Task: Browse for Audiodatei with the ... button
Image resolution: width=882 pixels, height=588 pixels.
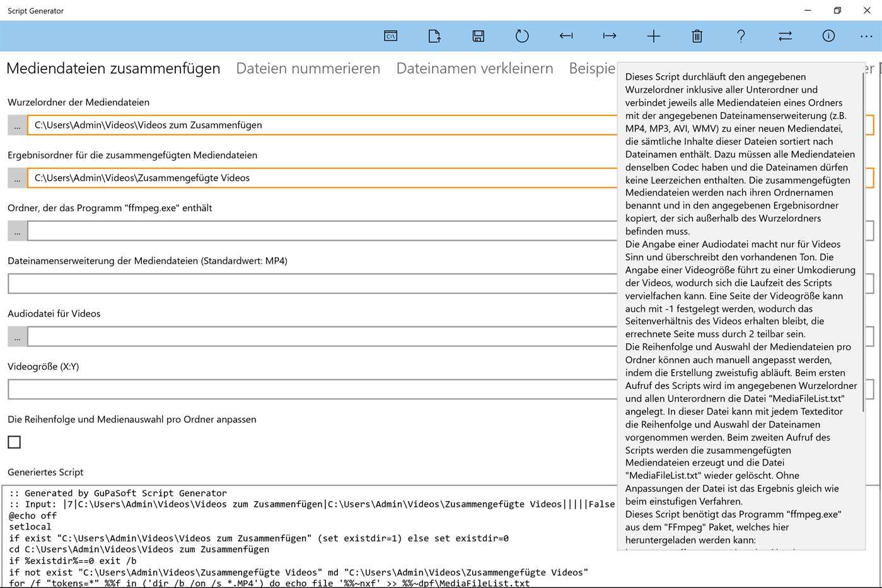Action: click(17, 337)
